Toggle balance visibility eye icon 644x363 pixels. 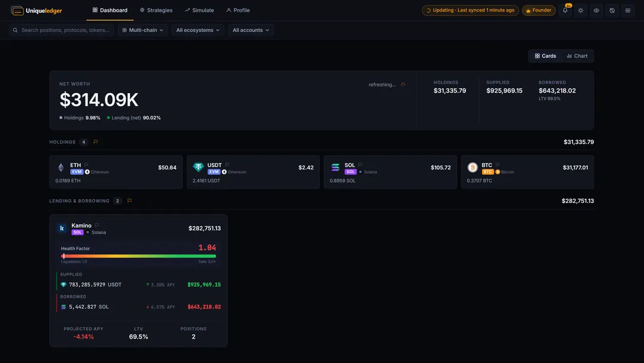click(596, 11)
